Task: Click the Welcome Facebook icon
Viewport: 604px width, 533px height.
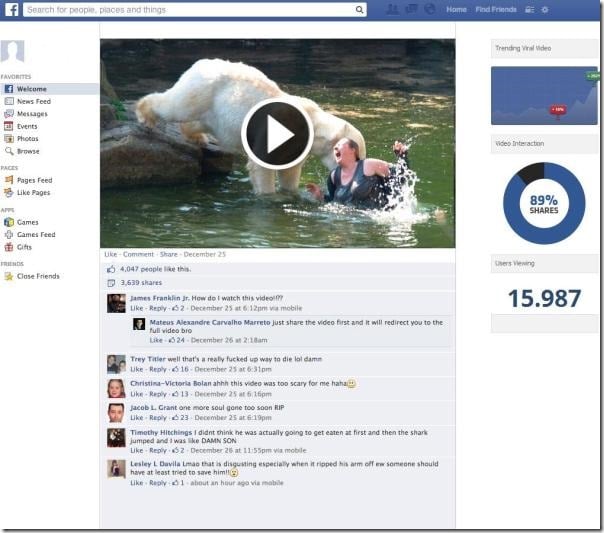Action: (x=8, y=89)
